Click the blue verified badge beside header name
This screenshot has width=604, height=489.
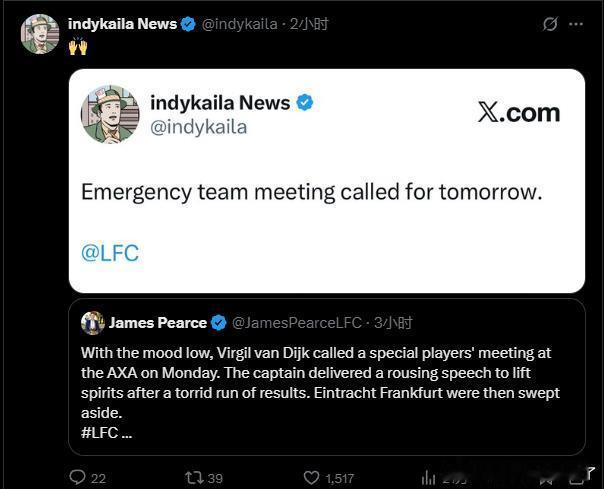(x=188, y=24)
